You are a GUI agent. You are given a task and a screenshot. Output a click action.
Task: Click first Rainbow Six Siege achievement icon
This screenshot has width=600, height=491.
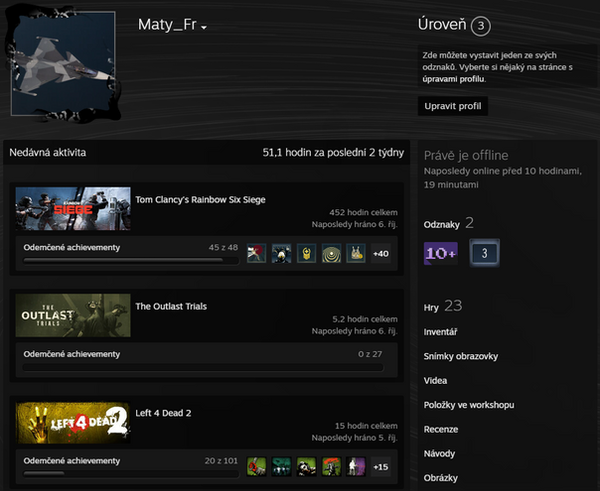(x=256, y=253)
